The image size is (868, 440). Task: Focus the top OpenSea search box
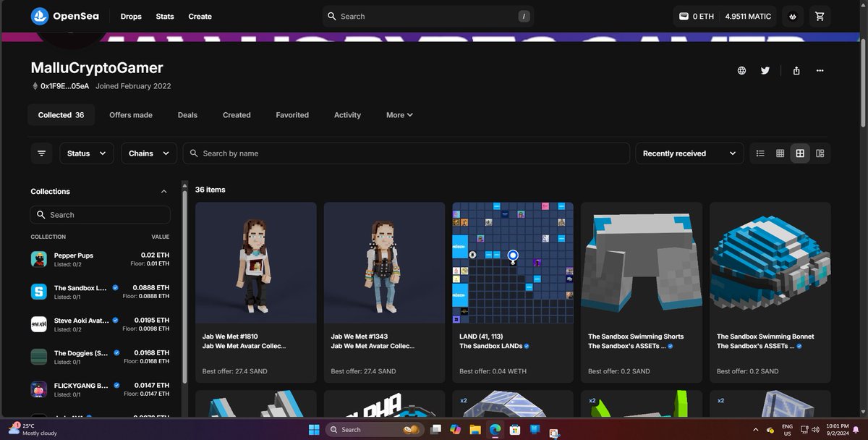(x=428, y=16)
